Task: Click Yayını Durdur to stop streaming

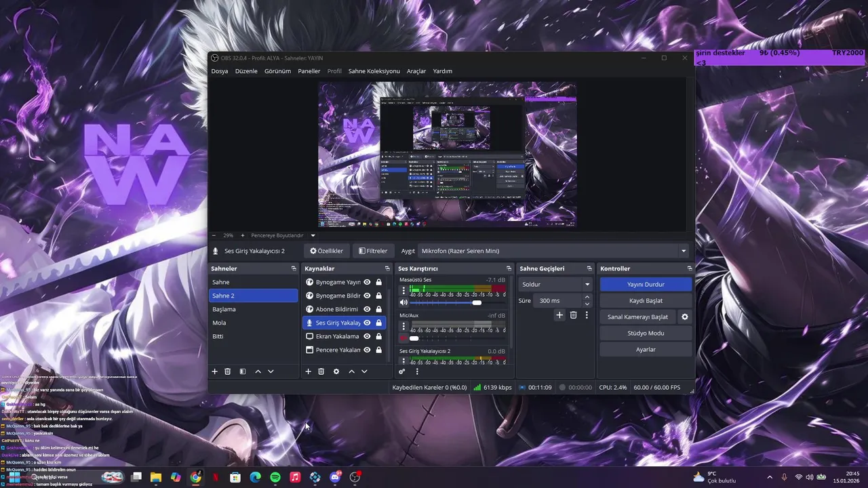Action: pos(646,285)
